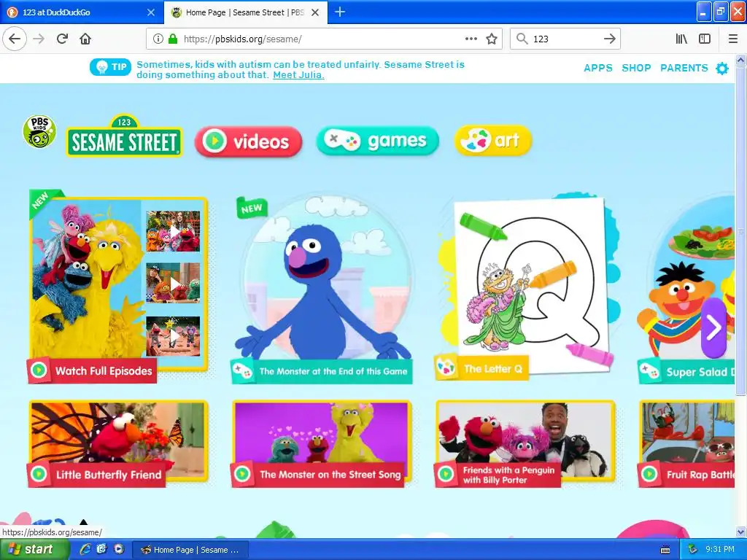The image size is (747, 560).
Task: Click the system tray network icon
Action: [693, 550]
